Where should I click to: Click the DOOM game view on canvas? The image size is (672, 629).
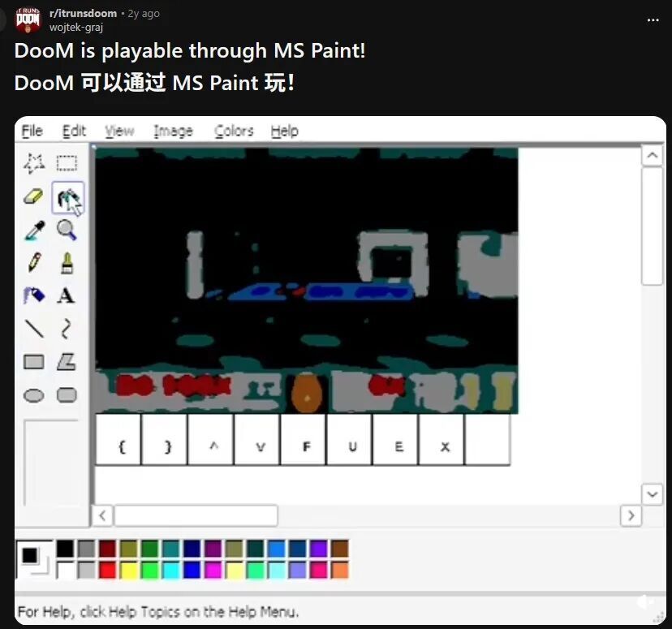pyautogui.click(x=307, y=281)
